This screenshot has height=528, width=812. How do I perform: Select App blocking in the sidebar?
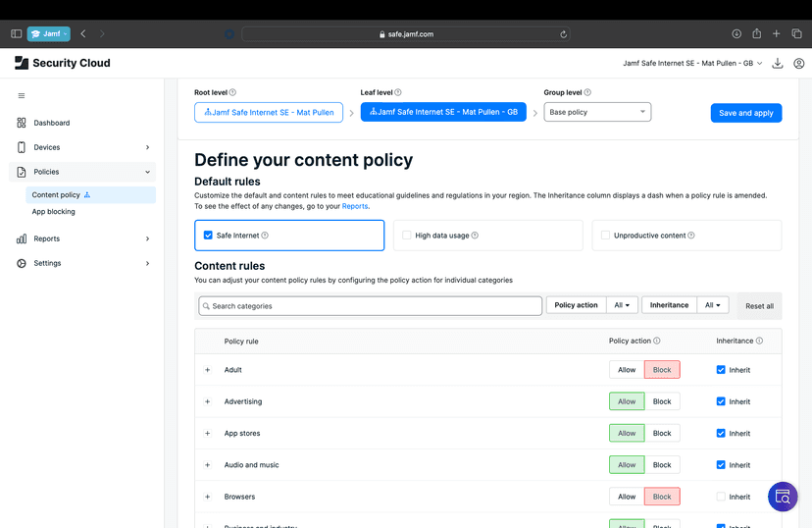click(90, 211)
